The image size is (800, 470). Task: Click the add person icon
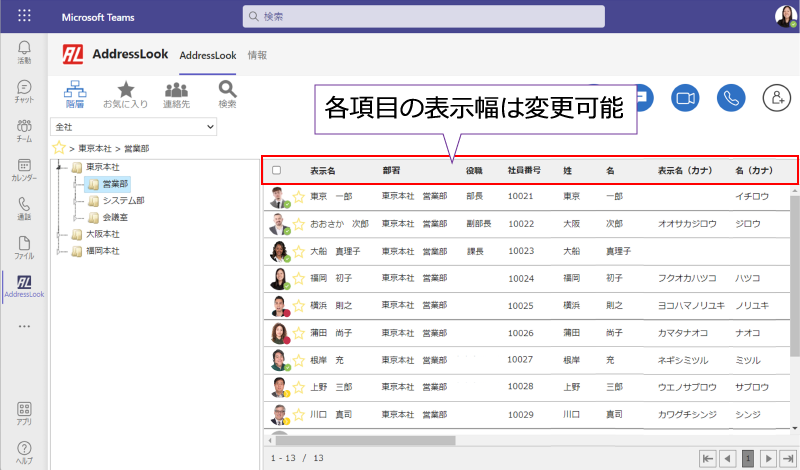click(x=776, y=97)
